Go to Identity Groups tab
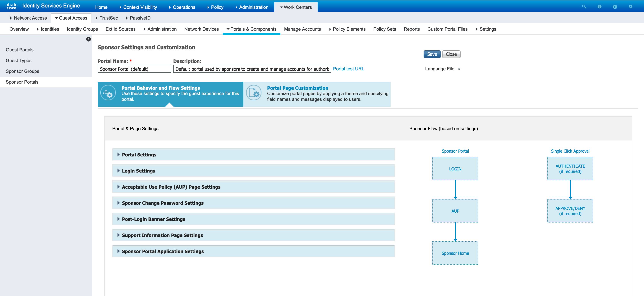 [x=82, y=29]
